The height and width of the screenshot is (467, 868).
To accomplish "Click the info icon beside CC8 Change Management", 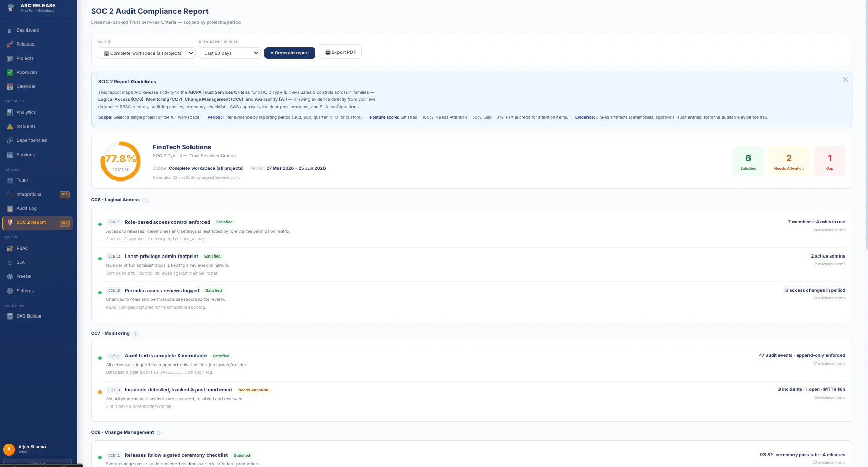I will point(159,433).
